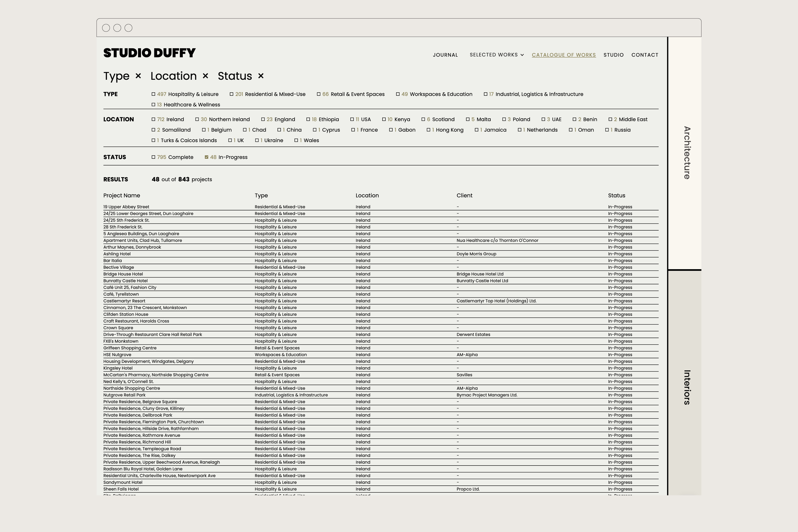The width and height of the screenshot is (798, 532).
Task: Open the Contact page
Action: click(645, 55)
